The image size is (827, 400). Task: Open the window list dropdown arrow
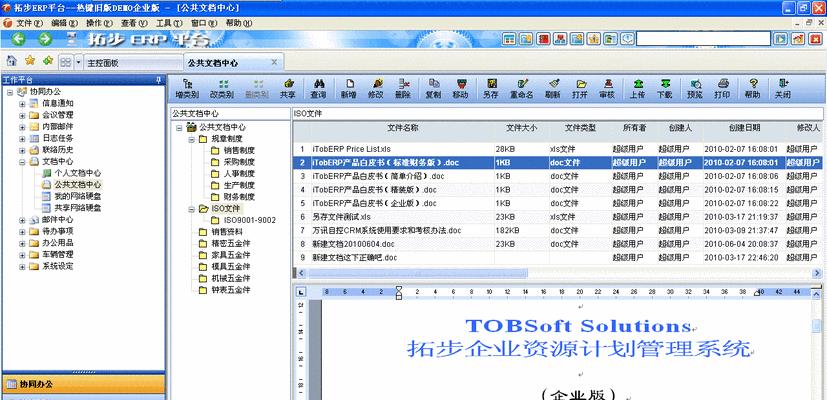pyautogui.click(x=79, y=62)
